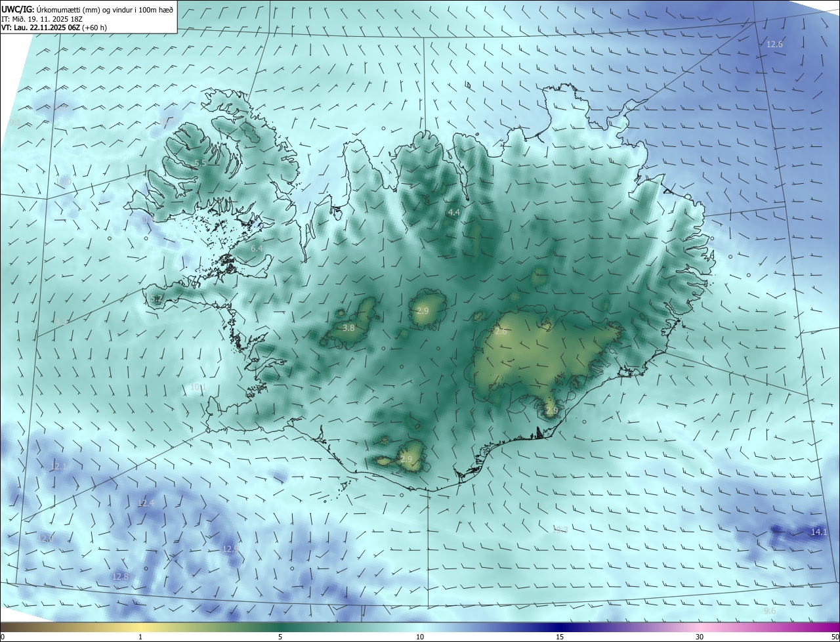This screenshot has height=642, width=840.
Task: Click the 5.5 value over the Westfjords
Action: click(x=201, y=163)
